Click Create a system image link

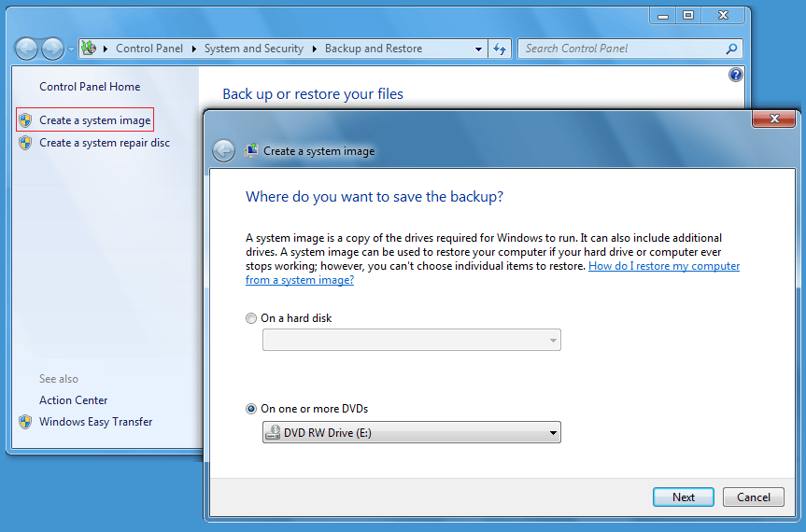[95, 120]
